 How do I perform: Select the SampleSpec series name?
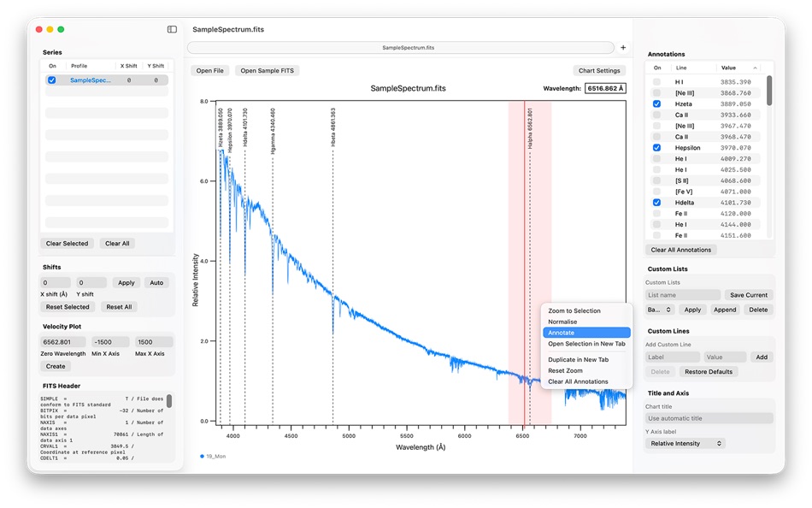click(x=91, y=80)
